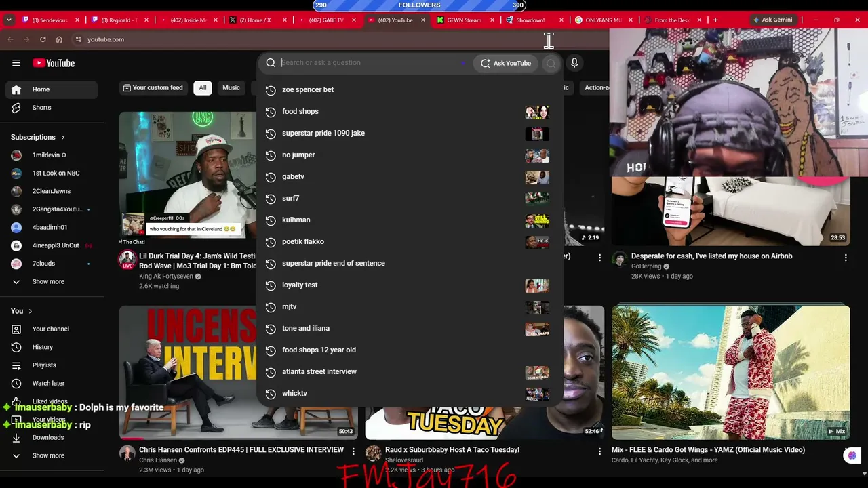Screen dimensions: 868x488
Task: Open more options for Chris Hansen interview video
Action: [x=353, y=451]
